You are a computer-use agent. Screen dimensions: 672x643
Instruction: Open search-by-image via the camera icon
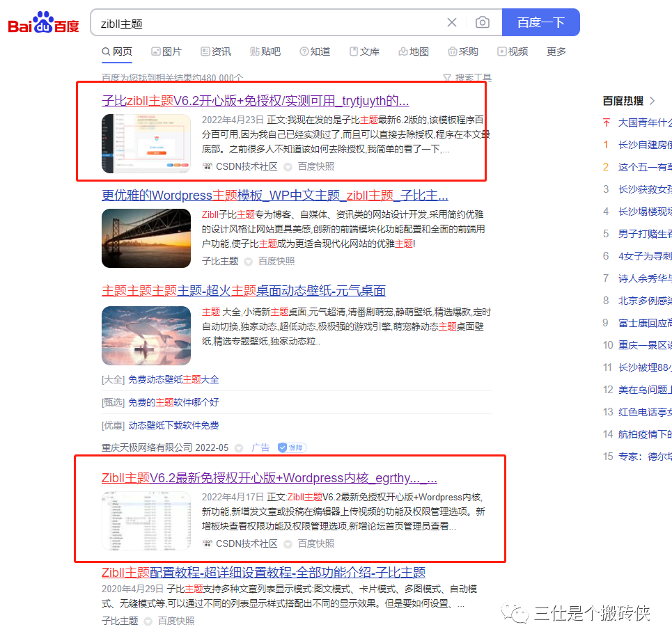pos(483,22)
